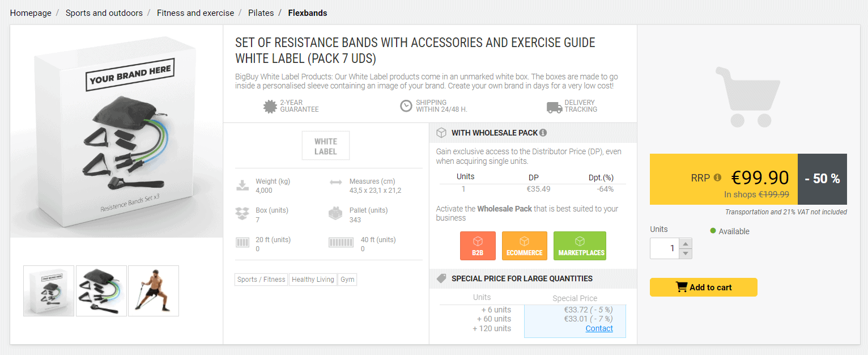Increase units with the up arrow
This screenshot has width=868, height=355.
pos(686,244)
